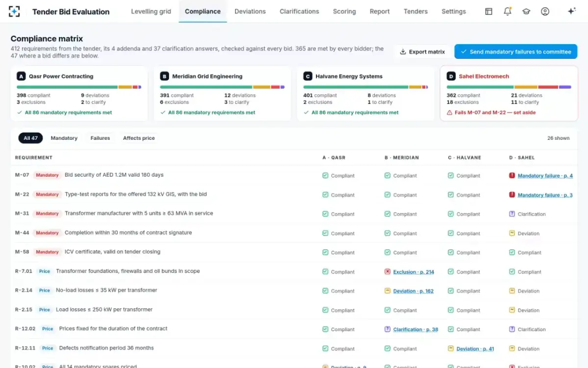Select the All 47 filter

click(x=31, y=138)
